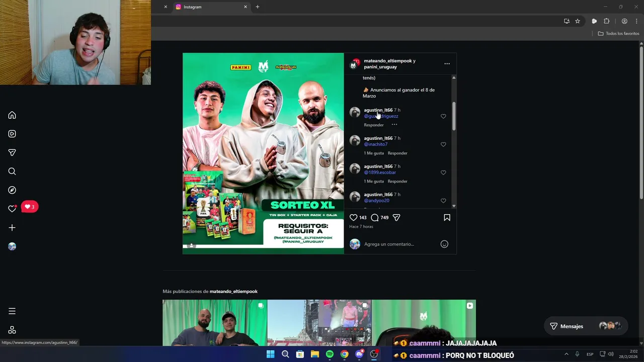Open the hamburger More menu in sidebar
Image resolution: width=644 pixels, height=362 pixels.
[x=12, y=311]
